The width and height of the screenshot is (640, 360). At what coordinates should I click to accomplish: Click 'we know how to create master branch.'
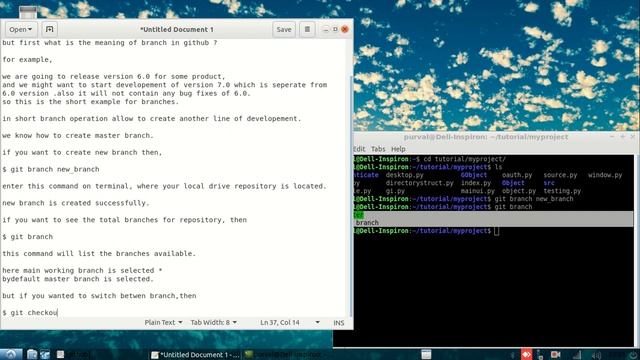point(78,136)
